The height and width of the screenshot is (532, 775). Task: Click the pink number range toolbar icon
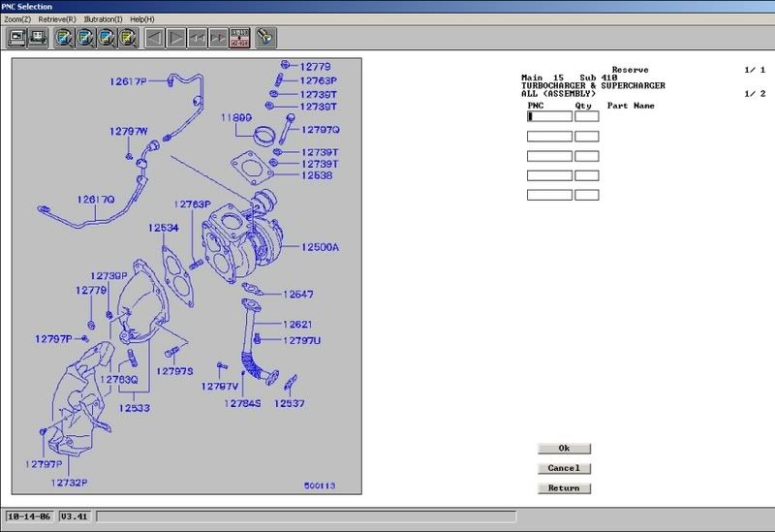coord(239,39)
